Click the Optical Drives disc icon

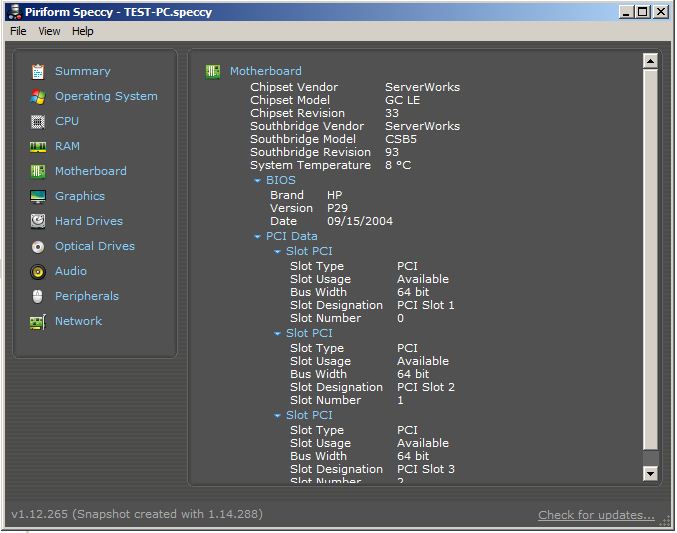pyautogui.click(x=38, y=247)
